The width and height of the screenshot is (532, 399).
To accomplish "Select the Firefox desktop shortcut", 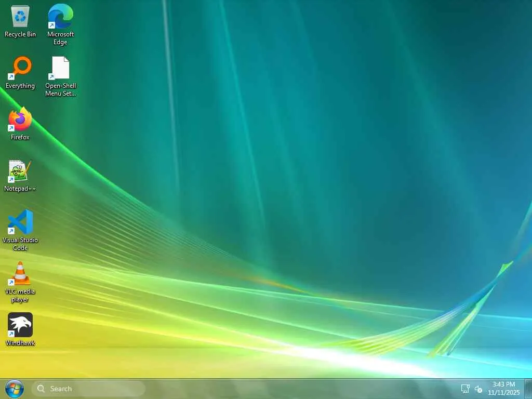I will 20,124.
